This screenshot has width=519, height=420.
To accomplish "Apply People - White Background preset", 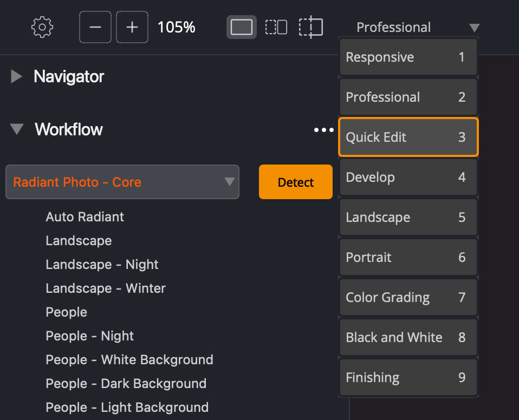I will 129,360.
